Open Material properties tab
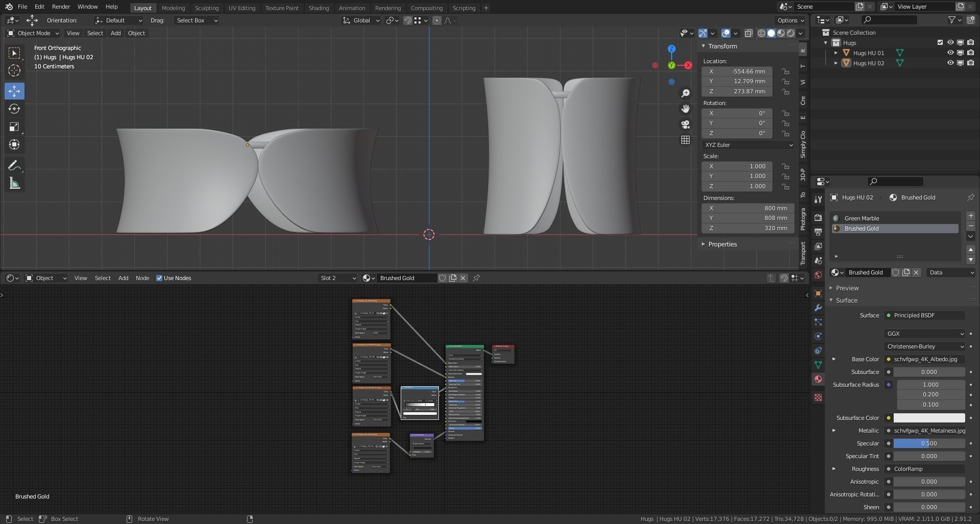The image size is (980, 524). (x=818, y=379)
